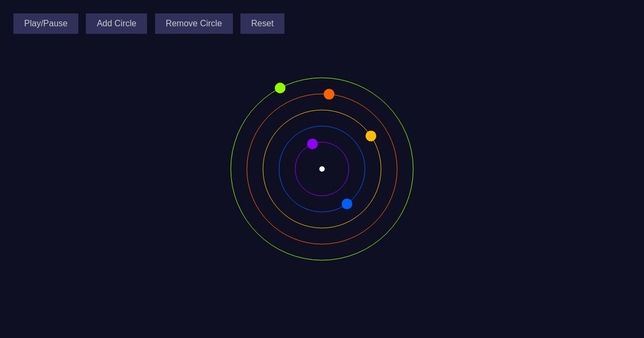The image size is (644, 338).
Task: Click the yellow orbit path
Action: [322, 227]
